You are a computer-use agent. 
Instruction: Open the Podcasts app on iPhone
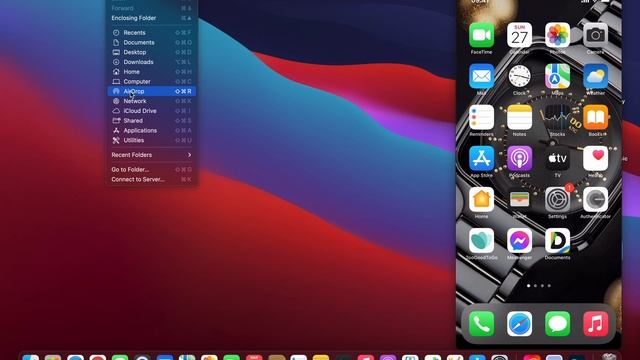click(519, 158)
